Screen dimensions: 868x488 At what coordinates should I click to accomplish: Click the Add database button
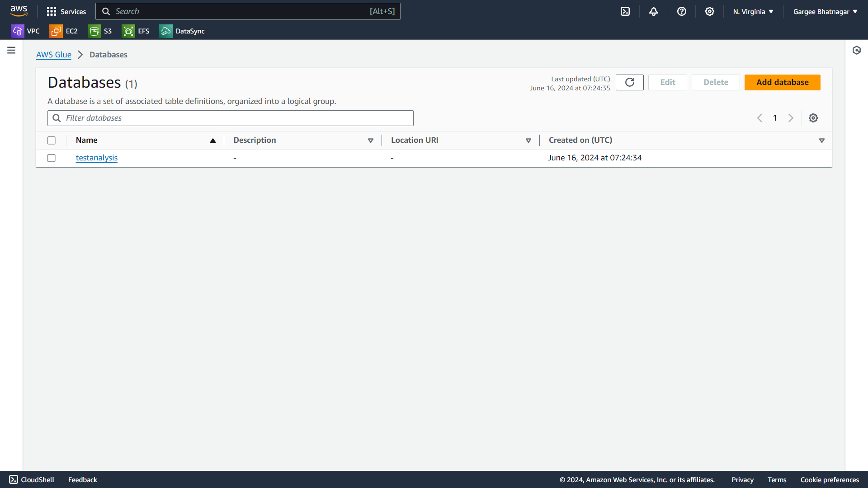[x=782, y=82]
